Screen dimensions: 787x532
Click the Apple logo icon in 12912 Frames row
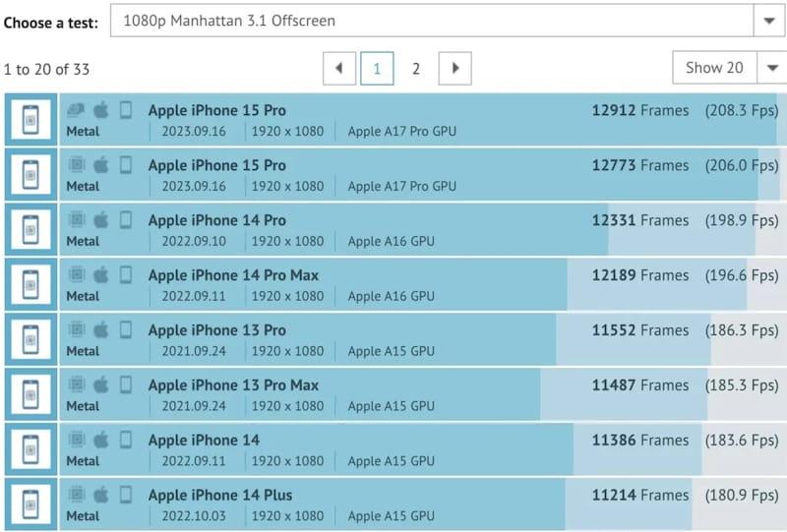coord(101,109)
